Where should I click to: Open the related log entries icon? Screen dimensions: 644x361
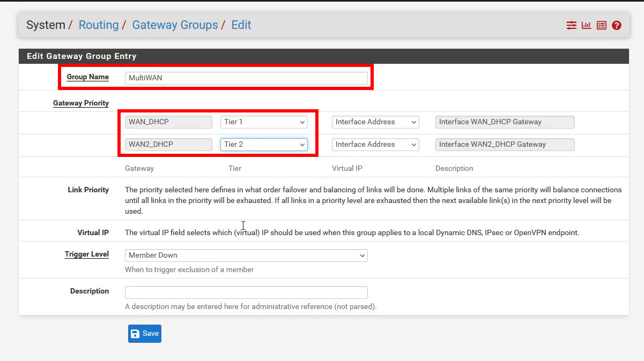click(x=602, y=25)
